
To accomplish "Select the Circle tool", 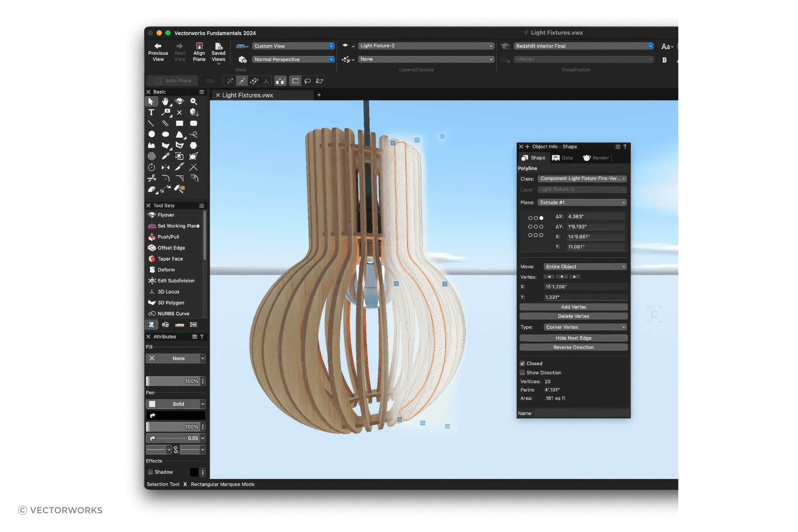I will click(x=152, y=134).
